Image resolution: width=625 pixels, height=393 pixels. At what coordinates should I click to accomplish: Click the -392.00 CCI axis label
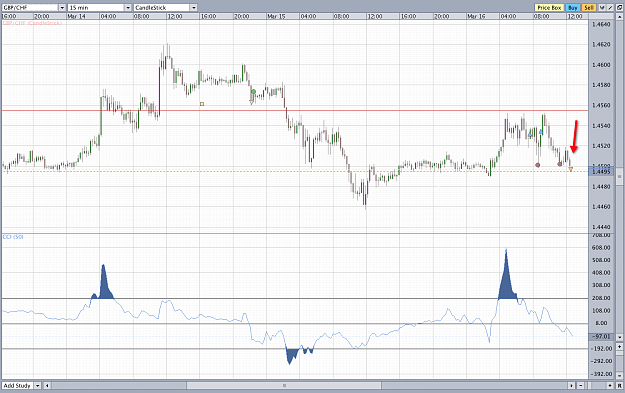point(601,374)
